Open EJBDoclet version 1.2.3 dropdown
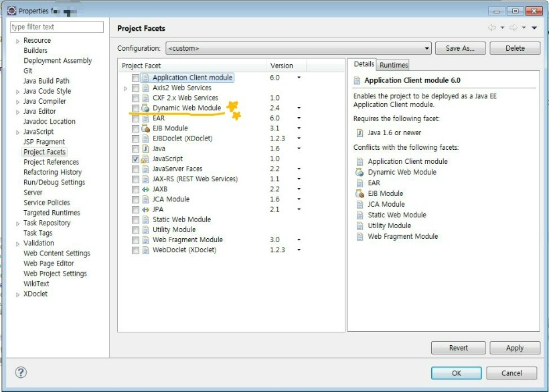Screen dimensions: 549x392 (299, 138)
